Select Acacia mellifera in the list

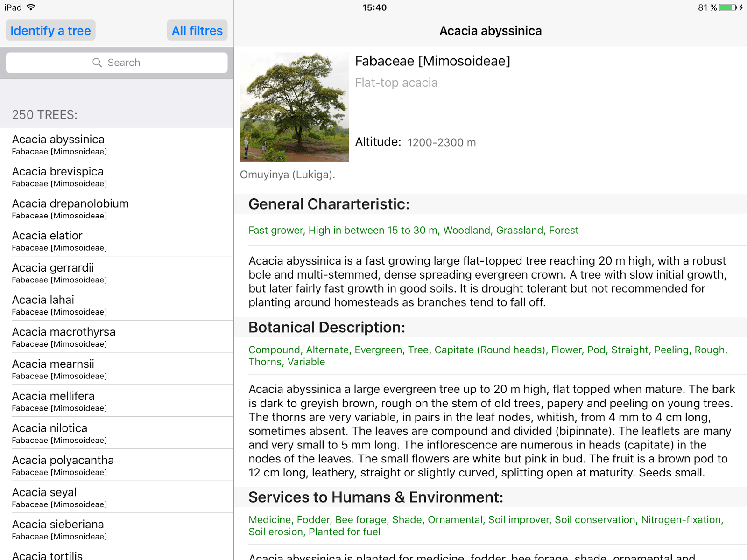[117, 401]
